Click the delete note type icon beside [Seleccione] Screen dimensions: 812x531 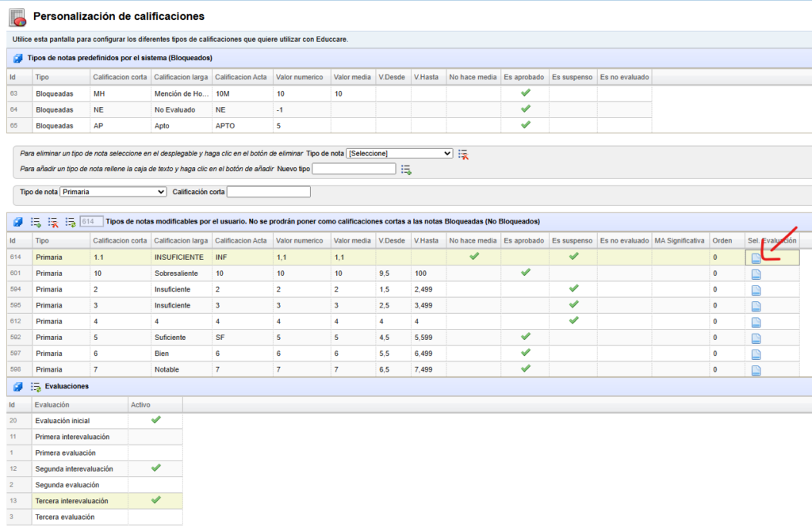click(x=463, y=154)
